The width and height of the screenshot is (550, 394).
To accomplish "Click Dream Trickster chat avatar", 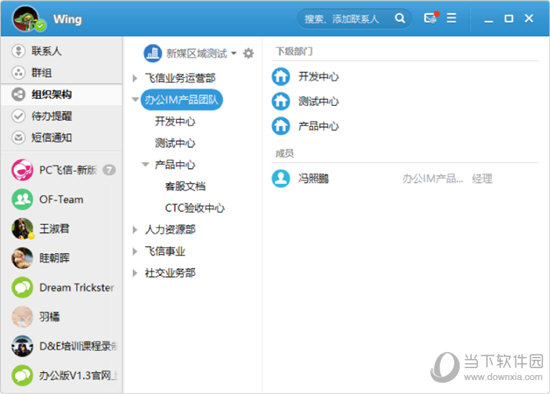I will coord(22,287).
